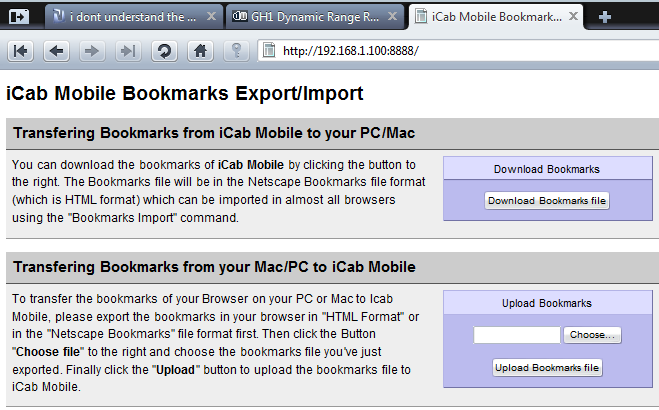659x410 pixels.
Task: Go to the Home page button
Action: click(x=200, y=51)
